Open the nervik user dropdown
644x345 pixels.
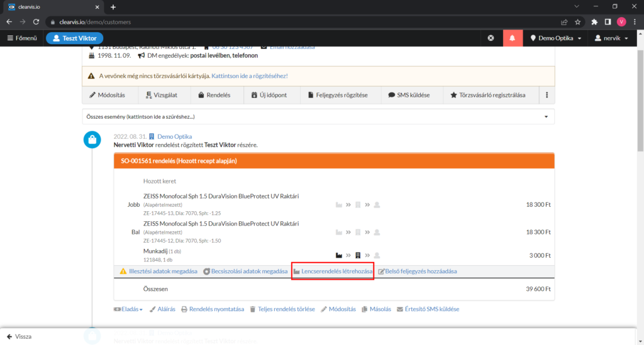(x=611, y=38)
